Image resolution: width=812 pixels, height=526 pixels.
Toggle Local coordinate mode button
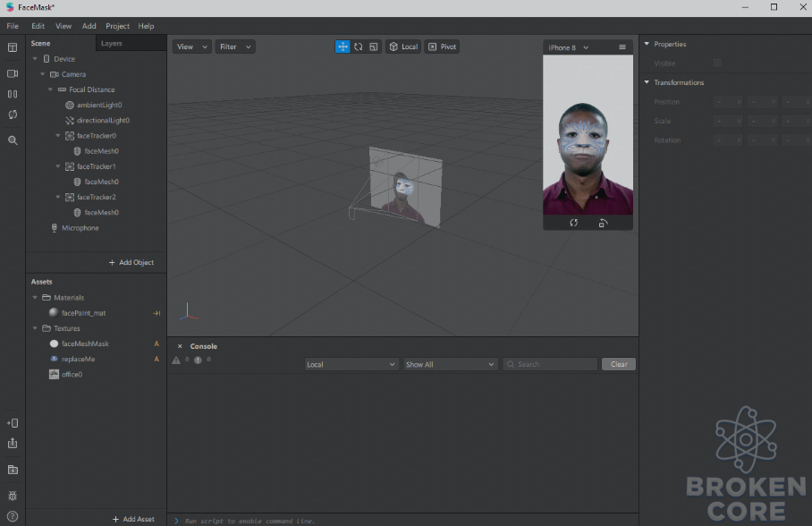[x=403, y=47]
